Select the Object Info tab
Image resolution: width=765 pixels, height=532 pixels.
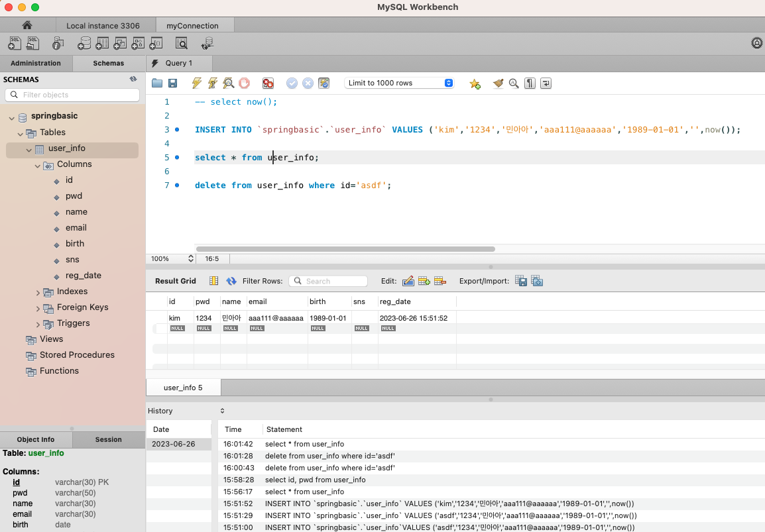click(x=36, y=439)
